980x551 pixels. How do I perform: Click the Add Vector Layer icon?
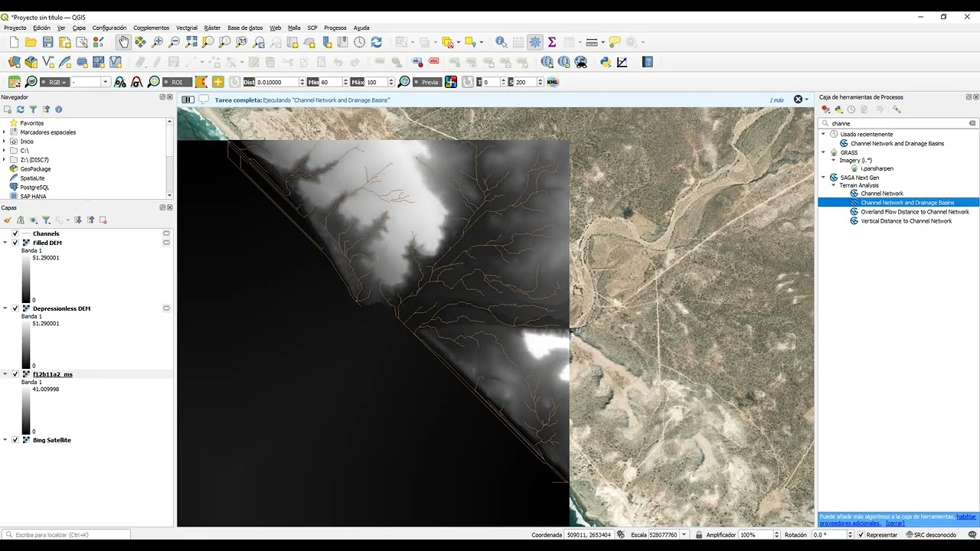[x=47, y=62]
